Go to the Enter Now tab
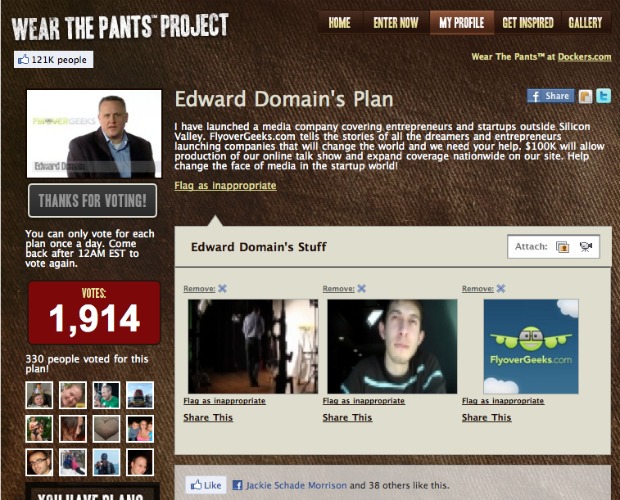This screenshot has height=500, width=620. click(x=396, y=23)
